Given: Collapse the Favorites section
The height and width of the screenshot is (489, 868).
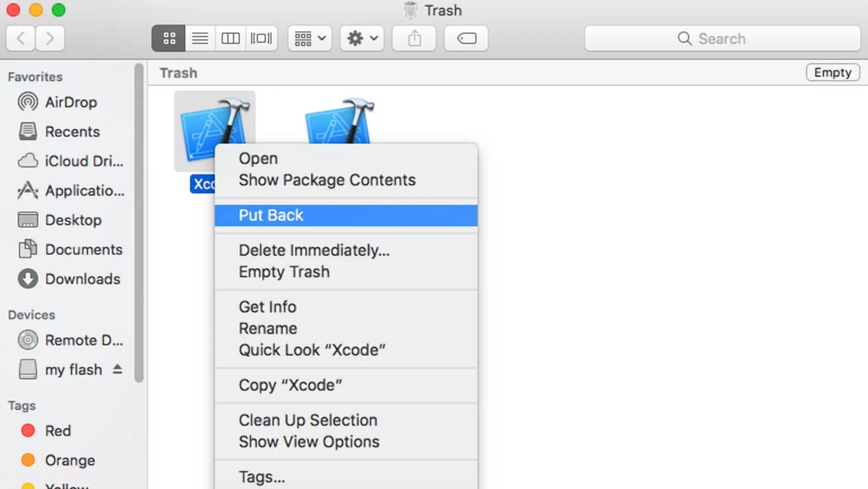Looking at the screenshot, I should (35, 76).
